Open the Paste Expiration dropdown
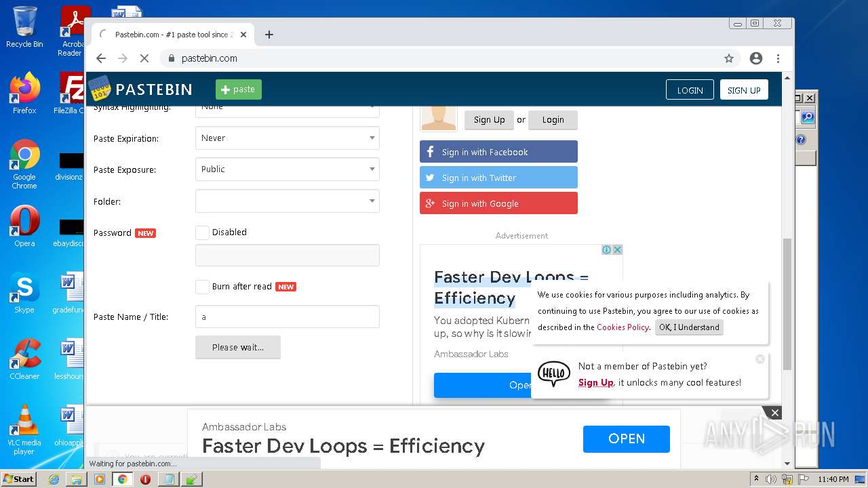Image resolution: width=868 pixels, height=488 pixels. pos(288,138)
